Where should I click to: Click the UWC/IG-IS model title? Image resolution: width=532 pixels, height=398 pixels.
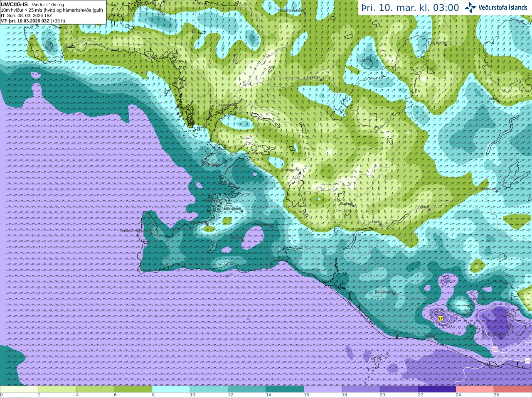(14, 4)
